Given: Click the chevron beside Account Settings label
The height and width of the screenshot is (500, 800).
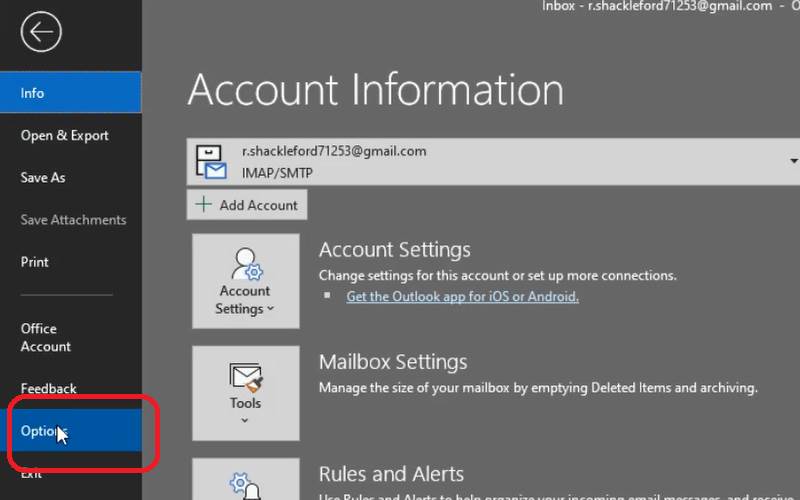Looking at the screenshot, I should click(x=270, y=309).
